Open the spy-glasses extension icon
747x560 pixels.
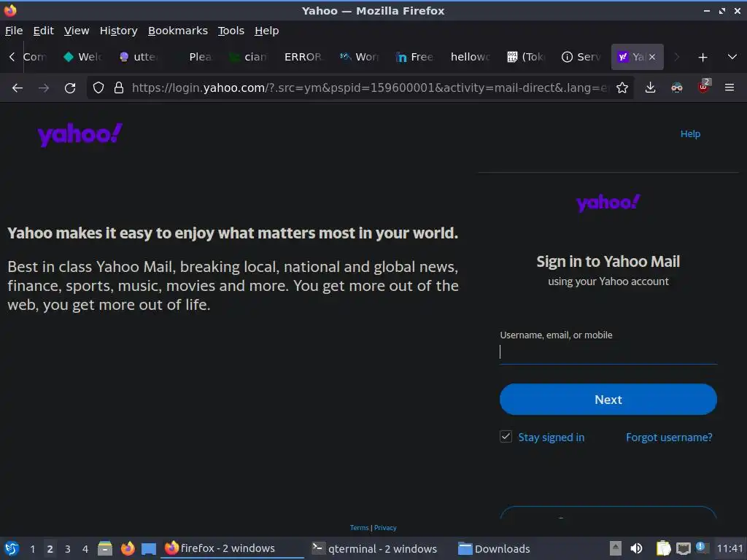(676, 87)
